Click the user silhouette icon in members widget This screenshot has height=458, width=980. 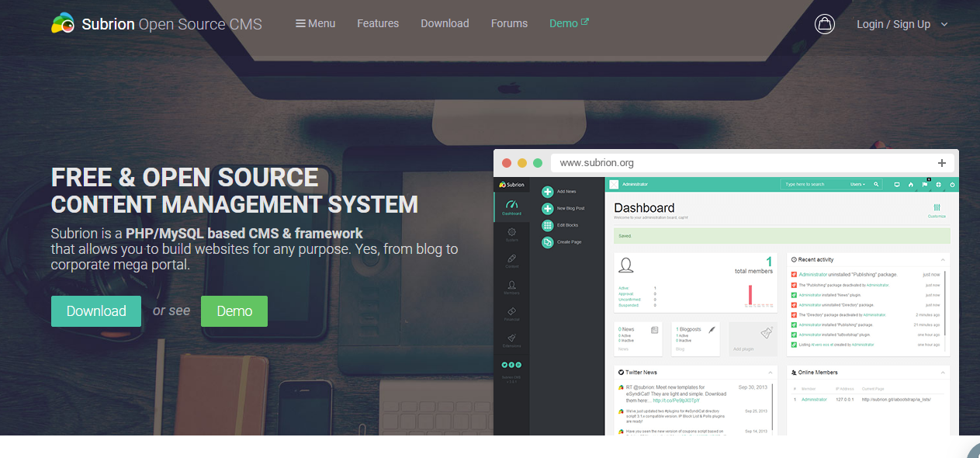(626, 265)
